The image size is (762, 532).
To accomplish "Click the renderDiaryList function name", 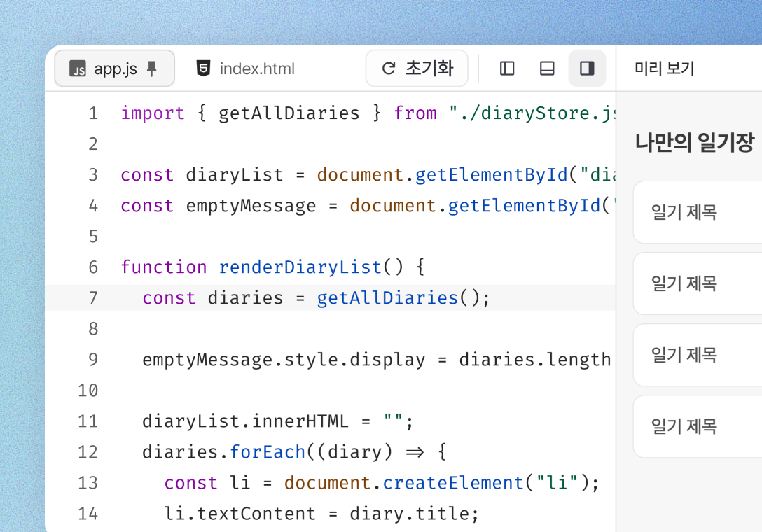I will 300,267.
